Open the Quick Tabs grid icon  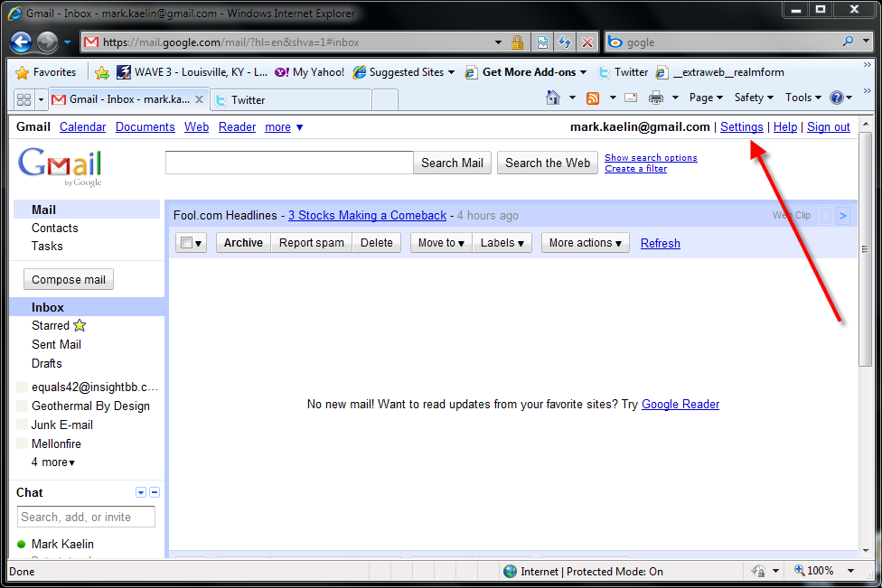pyautogui.click(x=23, y=99)
